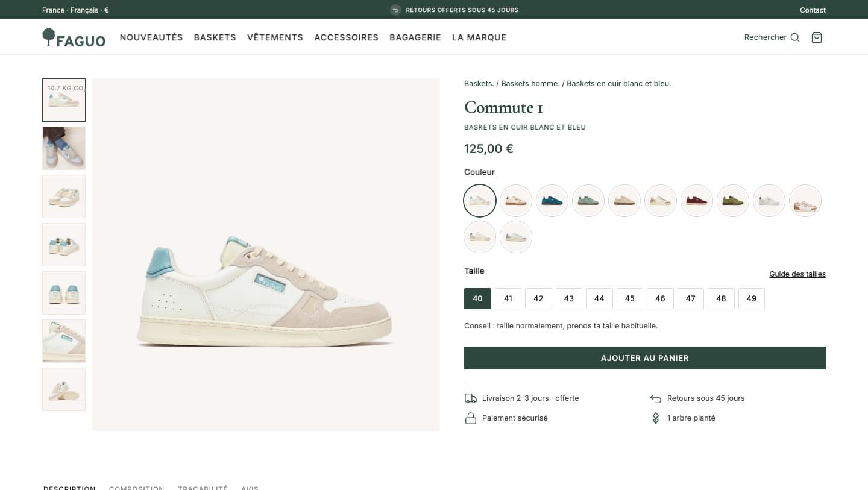Open the France · Français · € selector
The height and width of the screenshot is (490, 868).
[75, 10]
